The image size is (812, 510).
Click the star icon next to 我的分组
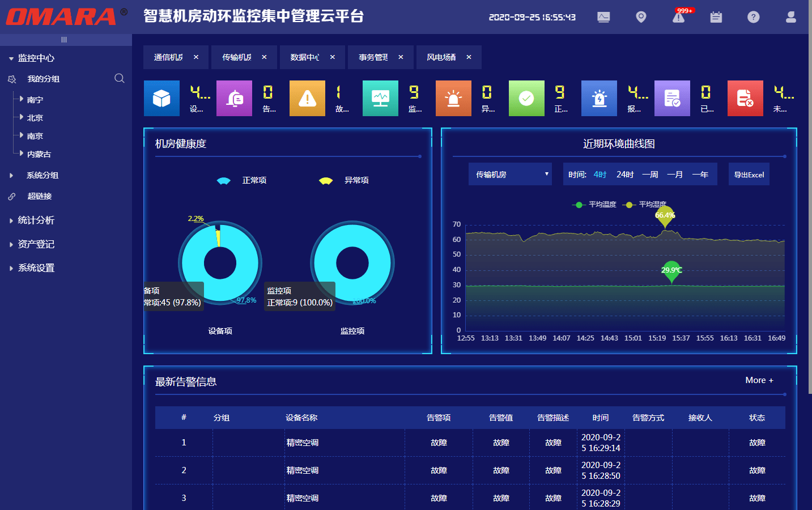(x=12, y=79)
